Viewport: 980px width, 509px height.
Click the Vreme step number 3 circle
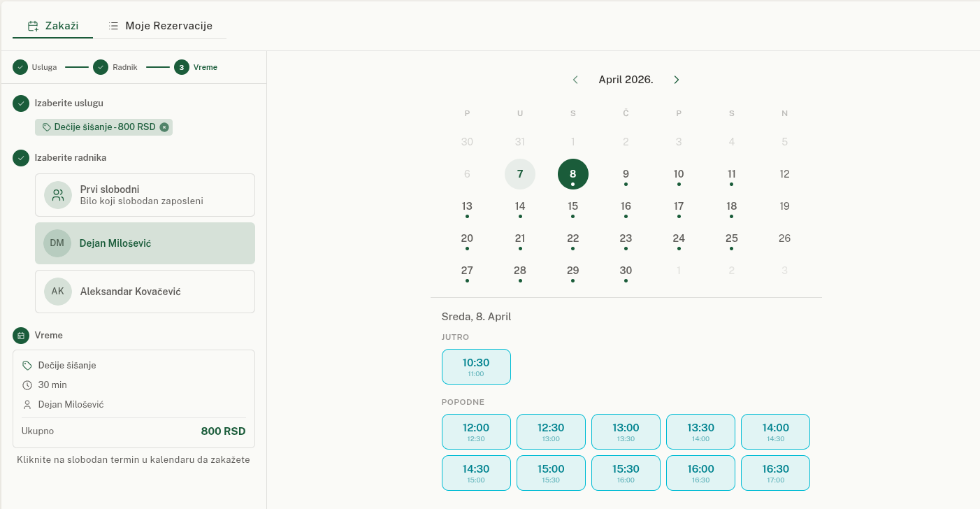click(x=182, y=67)
